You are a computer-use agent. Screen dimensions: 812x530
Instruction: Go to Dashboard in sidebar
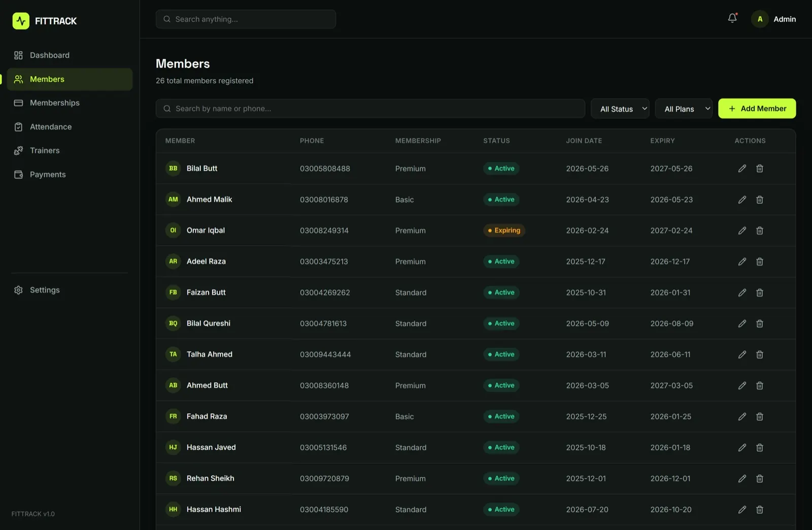tap(70, 55)
